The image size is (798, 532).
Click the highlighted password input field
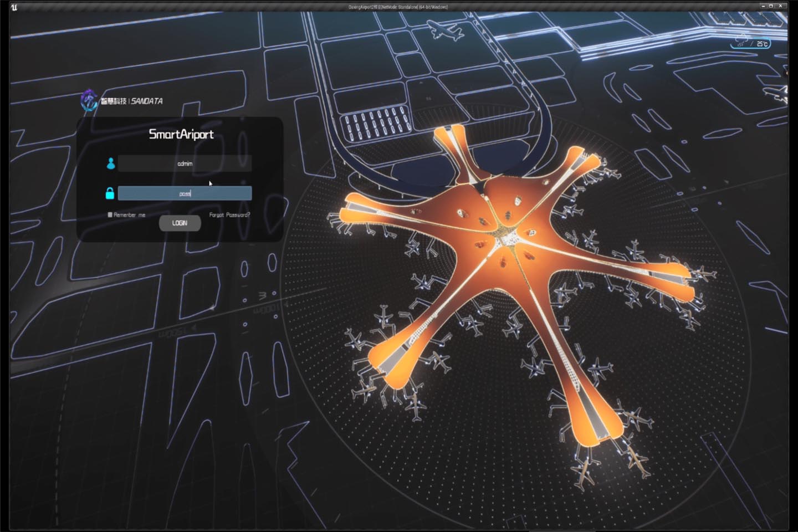[x=185, y=193]
